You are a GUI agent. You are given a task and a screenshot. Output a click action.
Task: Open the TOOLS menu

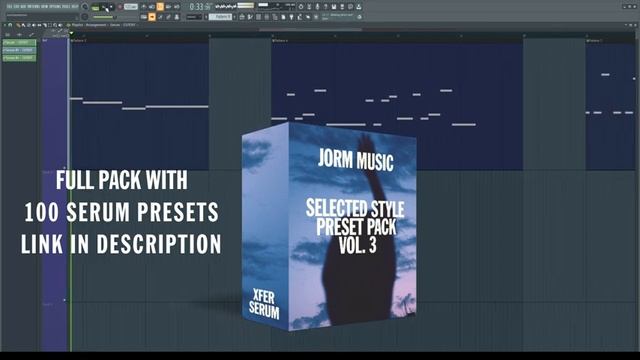pyautogui.click(x=66, y=7)
